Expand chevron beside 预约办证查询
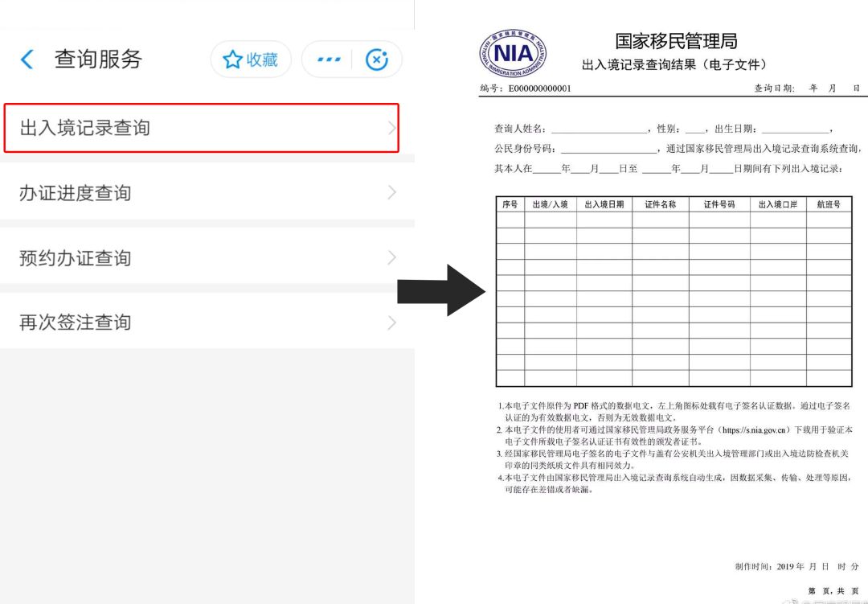This screenshot has width=868, height=604. click(391, 257)
